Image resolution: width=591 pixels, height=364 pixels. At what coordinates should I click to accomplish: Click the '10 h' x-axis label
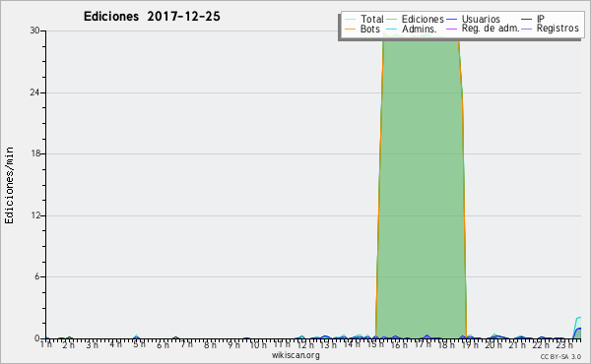[258, 344]
